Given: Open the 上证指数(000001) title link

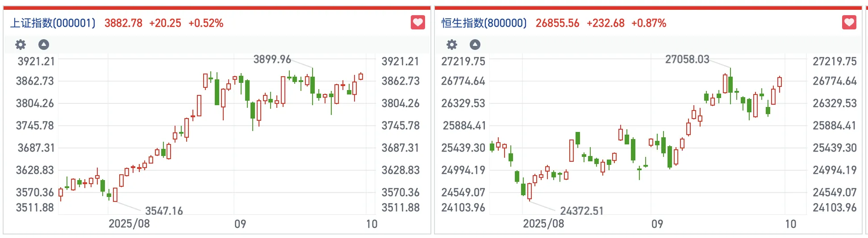Looking at the screenshot, I should (53, 23).
